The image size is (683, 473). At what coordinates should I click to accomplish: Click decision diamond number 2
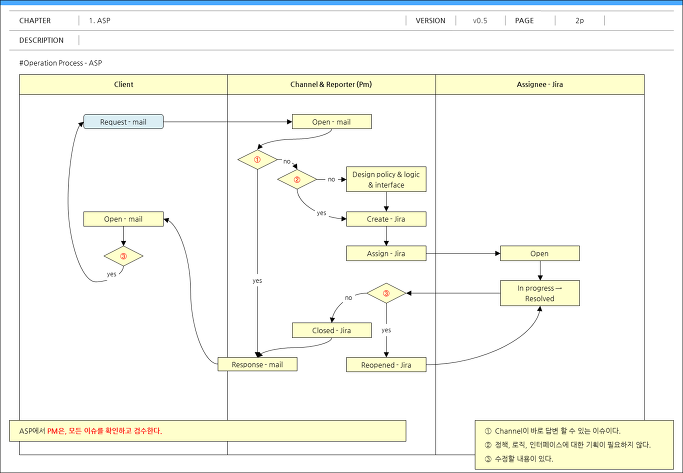(297, 179)
